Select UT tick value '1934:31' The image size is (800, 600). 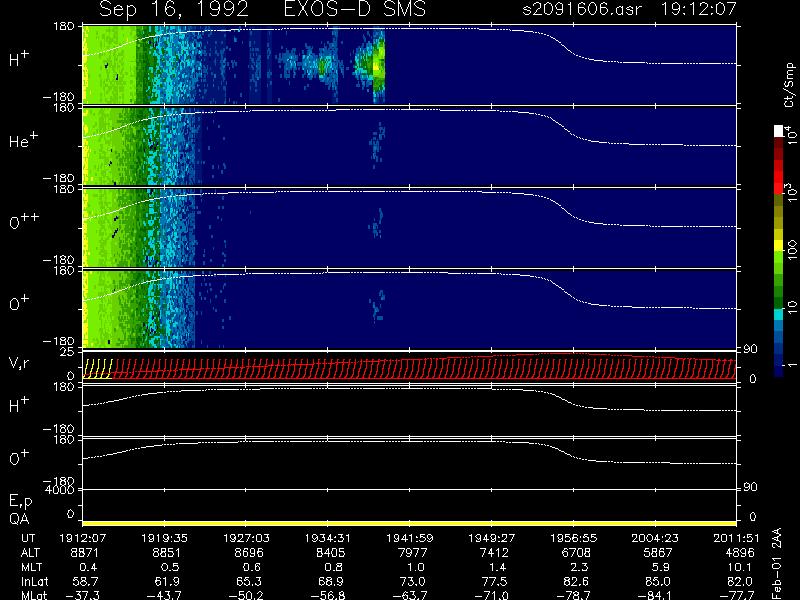[x=328, y=538]
